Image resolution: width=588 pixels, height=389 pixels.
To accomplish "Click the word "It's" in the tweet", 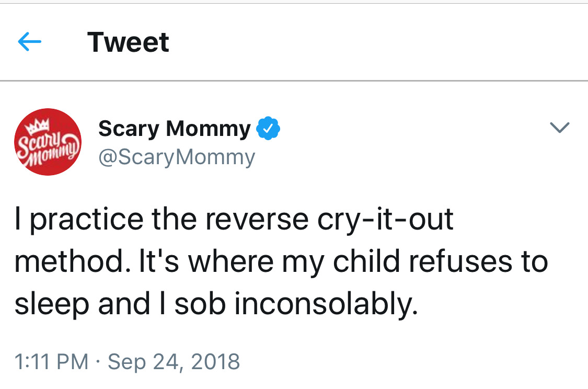I will tap(155, 262).
